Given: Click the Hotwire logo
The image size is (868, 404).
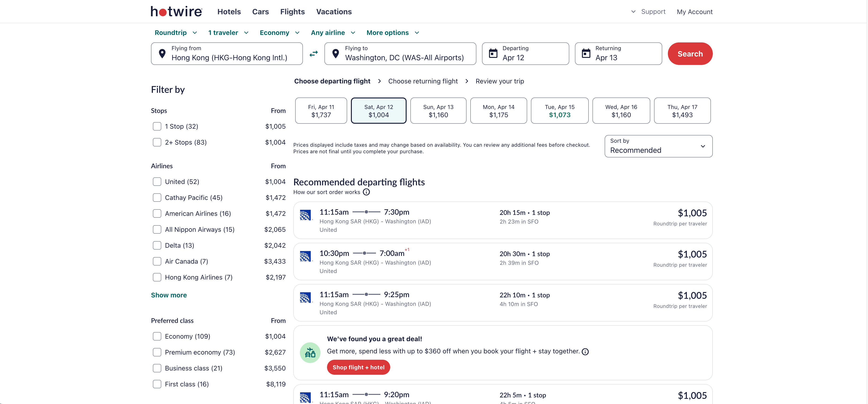Looking at the screenshot, I should click(176, 11).
